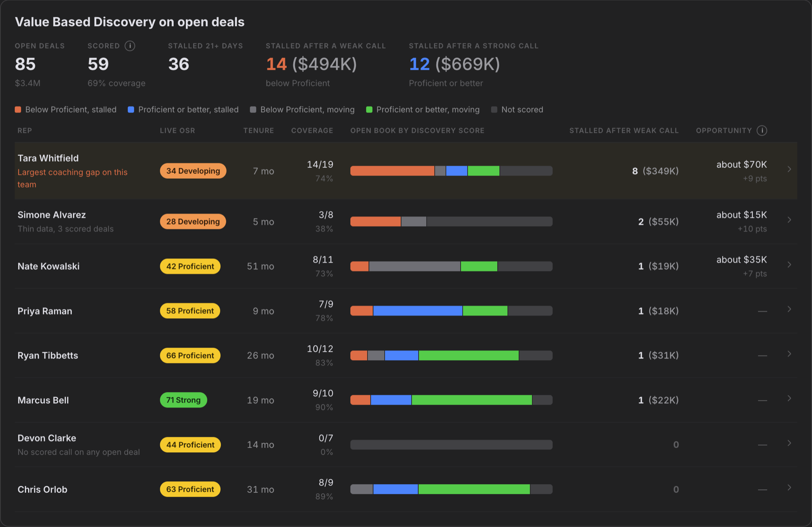Click the about $35K opportunity for Nate Kowalski
This screenshot has height=527, width=812.
tap(742, 259)
